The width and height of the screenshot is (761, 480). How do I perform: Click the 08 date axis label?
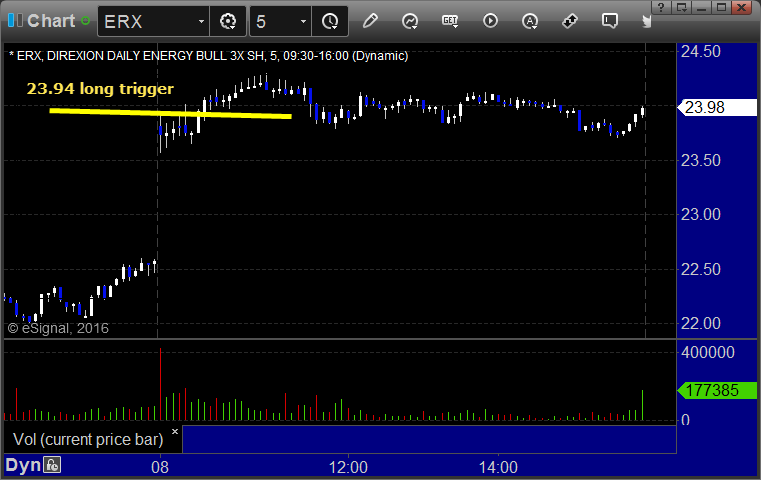tap(160, 467)
